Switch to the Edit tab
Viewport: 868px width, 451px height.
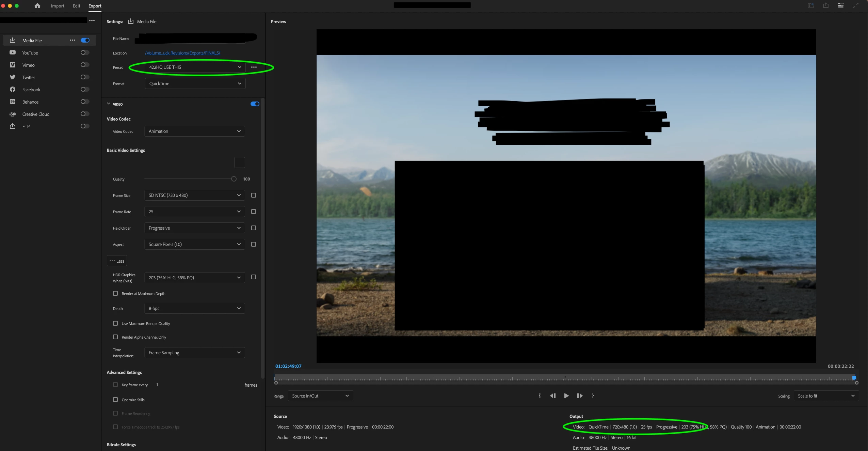(76, 6)
